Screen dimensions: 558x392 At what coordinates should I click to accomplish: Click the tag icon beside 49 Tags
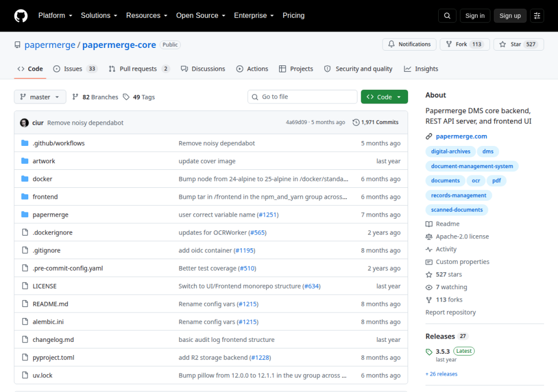click(126, 97)
